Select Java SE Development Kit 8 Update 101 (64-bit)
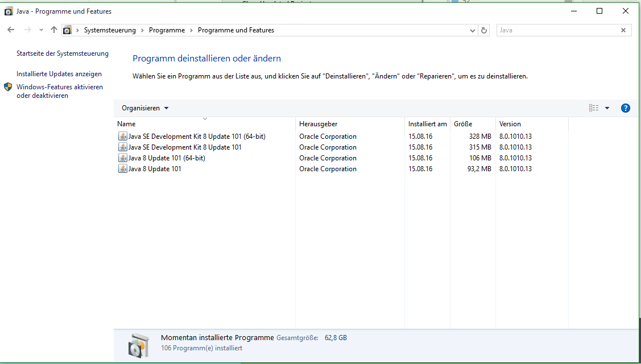The width and height of the screenshot is (641, 364). click(x=197, y=136)
